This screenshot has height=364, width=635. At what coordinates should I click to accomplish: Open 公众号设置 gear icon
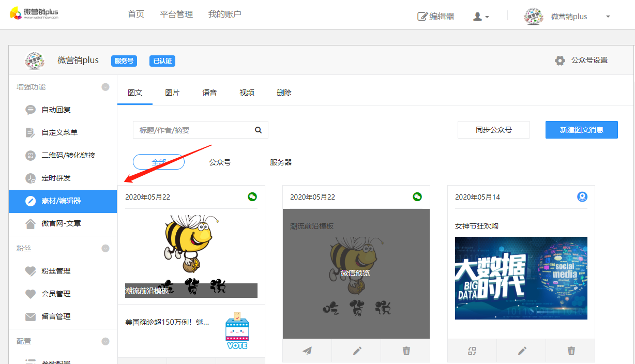click(560, 60)
